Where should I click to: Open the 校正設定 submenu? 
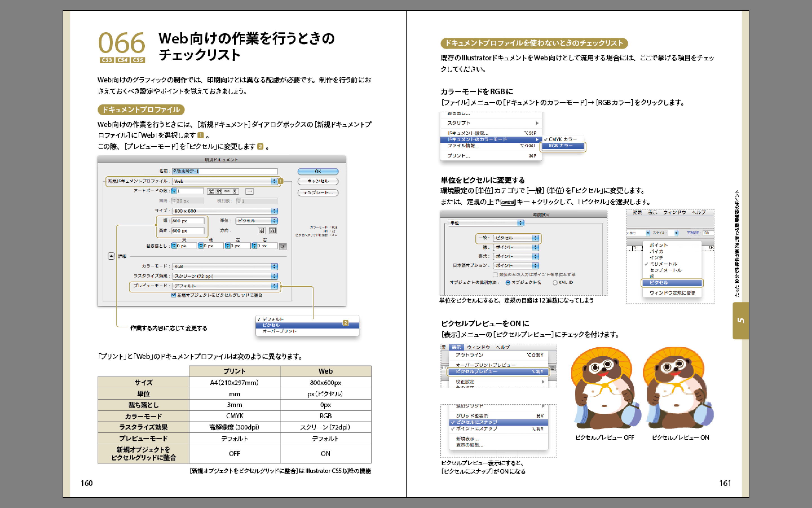pos(498,382)
